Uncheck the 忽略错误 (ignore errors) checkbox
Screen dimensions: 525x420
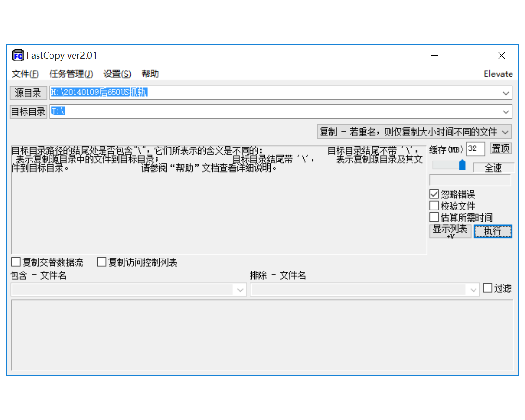434,194
